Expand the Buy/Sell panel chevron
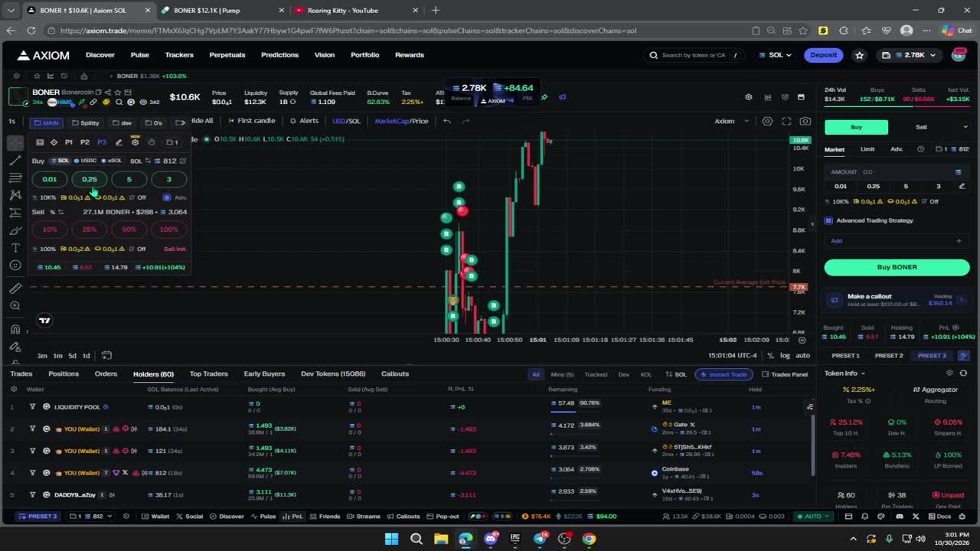Viewport: 980px width, 551px height. pyautogui.click(x=965, y=127)
